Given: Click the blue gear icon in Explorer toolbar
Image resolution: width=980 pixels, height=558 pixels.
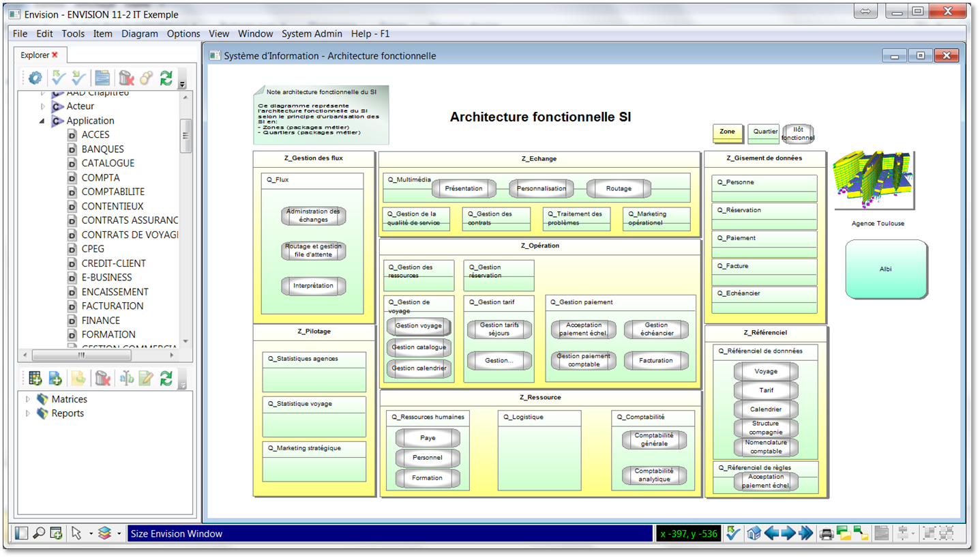Looking at the screenshot, I should pyautogui.click(x=35, y=78).
